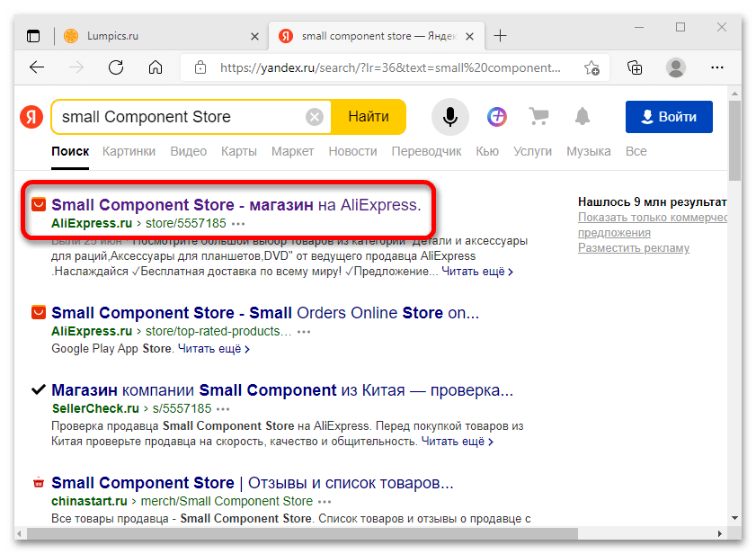Open the tab actions menu icon
The image size is (756, 554).
[x=33, y=36]
